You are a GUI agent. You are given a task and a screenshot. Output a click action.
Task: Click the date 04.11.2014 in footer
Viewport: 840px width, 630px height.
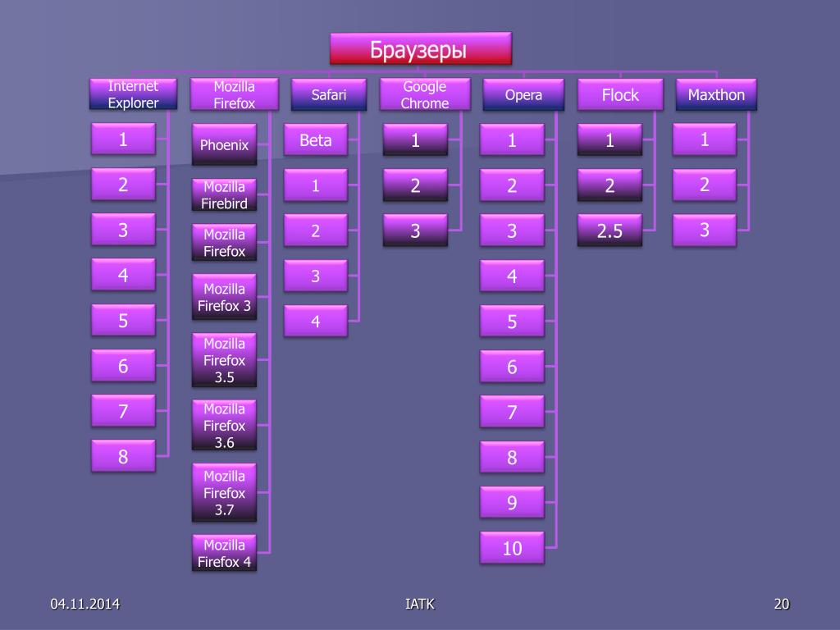[85, 604]
